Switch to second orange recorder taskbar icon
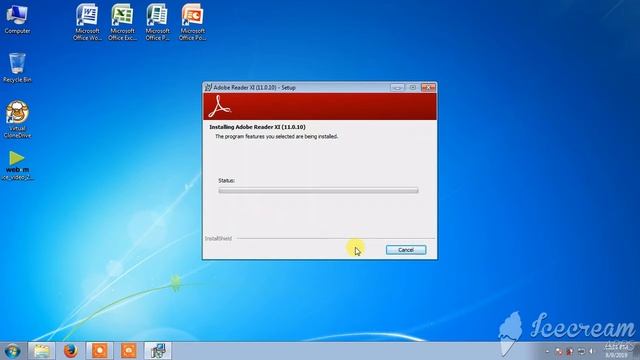The image size is (640, 360). (x=129, y=351)
